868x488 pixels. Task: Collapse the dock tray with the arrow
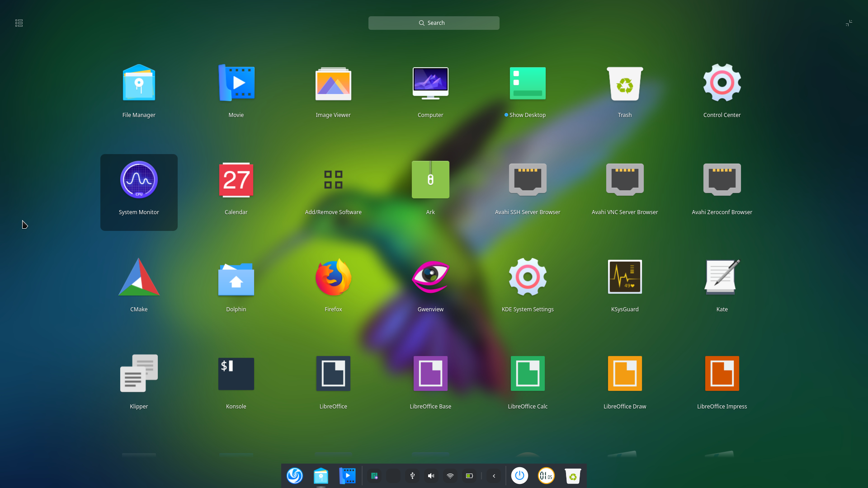click(494, 476)
